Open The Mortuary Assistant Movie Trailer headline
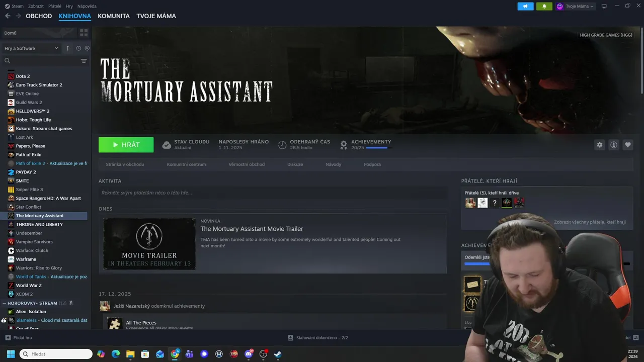 point(252,229)
